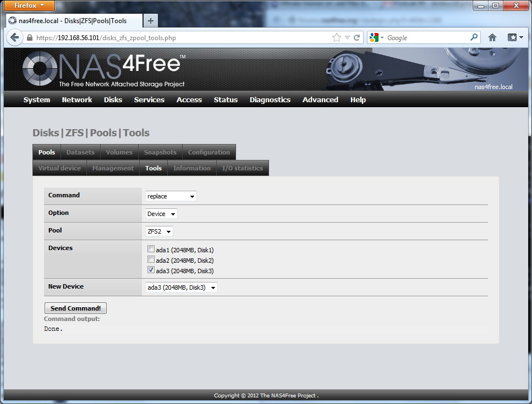This screenshot has height=404, width=532.
Task: Switch to the Volumes tab
Action: (x=119, y=152)
